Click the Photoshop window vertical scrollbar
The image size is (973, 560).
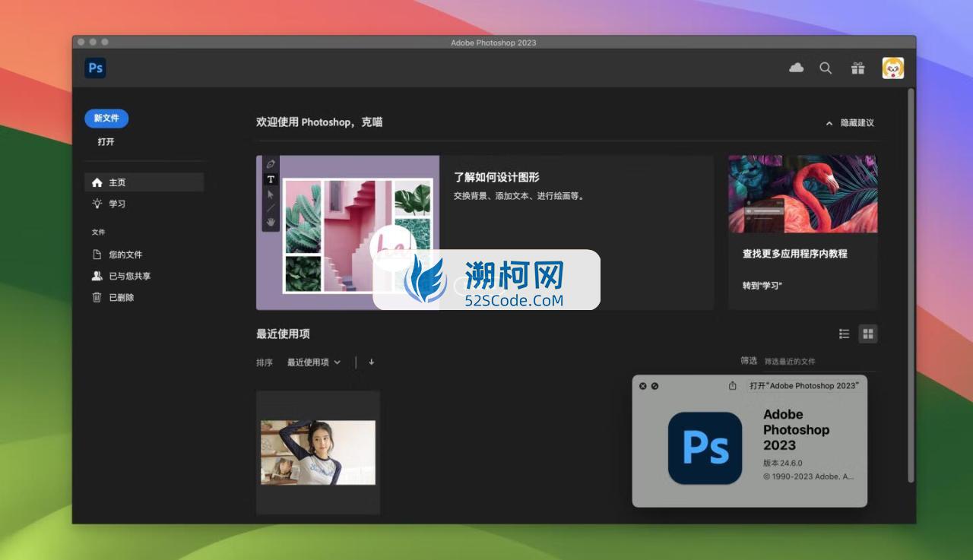coord(911,286)
